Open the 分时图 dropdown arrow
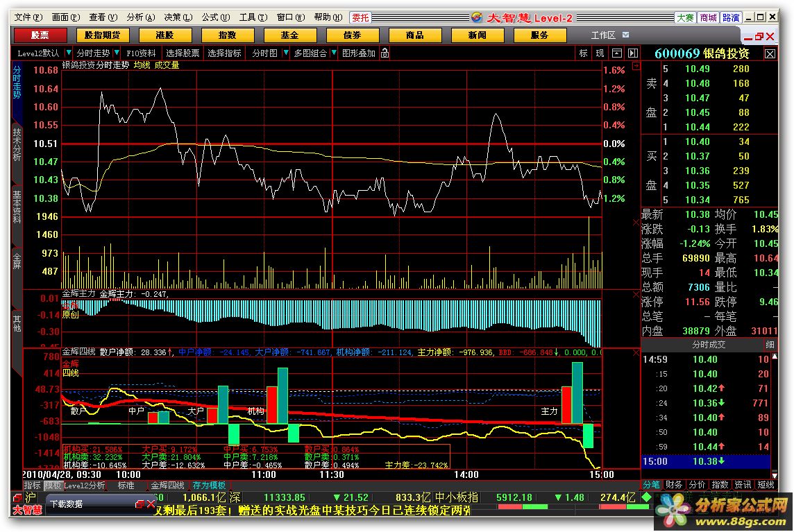This screenshot has width=794, height=532. coord(285,53)
